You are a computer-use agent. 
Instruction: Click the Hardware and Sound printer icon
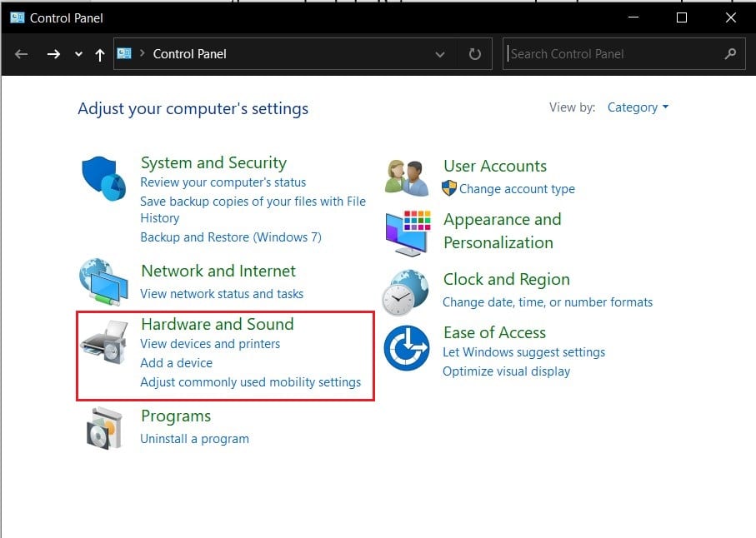click(x=103, y=341)
